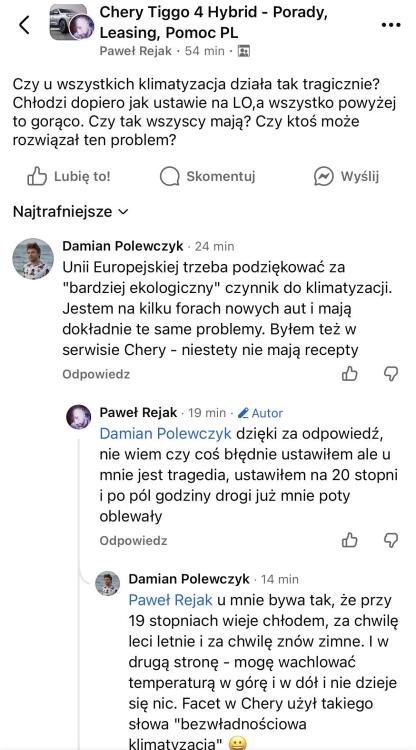This screenshot has height=750, width=416.
Task: Open Paweł Rejak's avatar in reply
Action: point(78,417)
